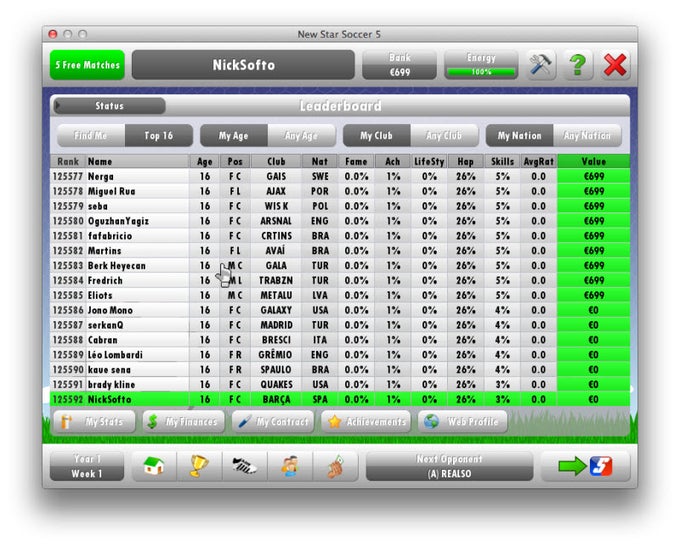Select the Top 16 filter
The height and width of the screenshot is (547, 680).
159,135
